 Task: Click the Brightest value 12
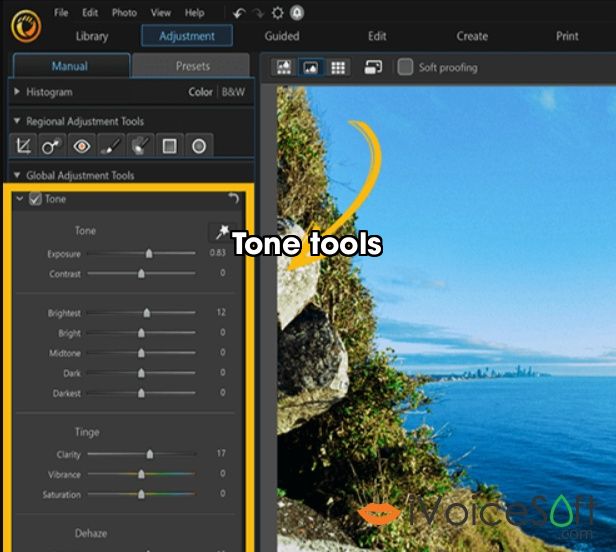(x=221, y=312)
